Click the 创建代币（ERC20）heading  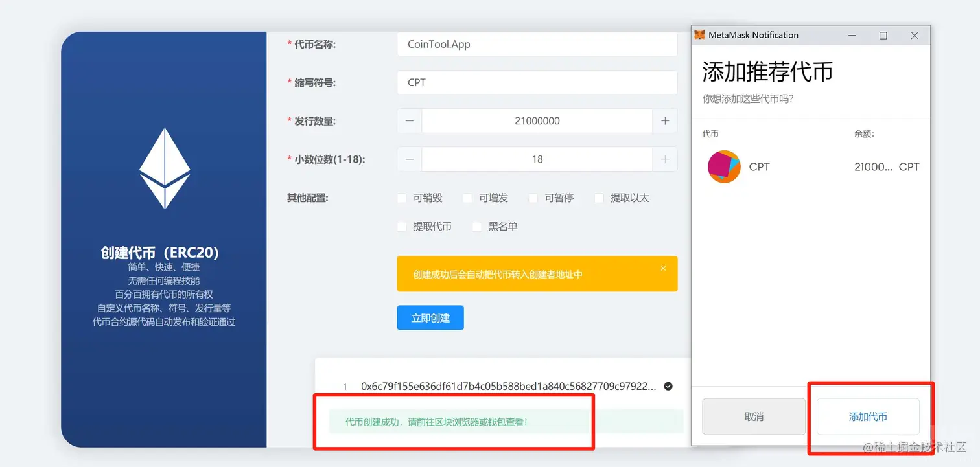[160, 253]
